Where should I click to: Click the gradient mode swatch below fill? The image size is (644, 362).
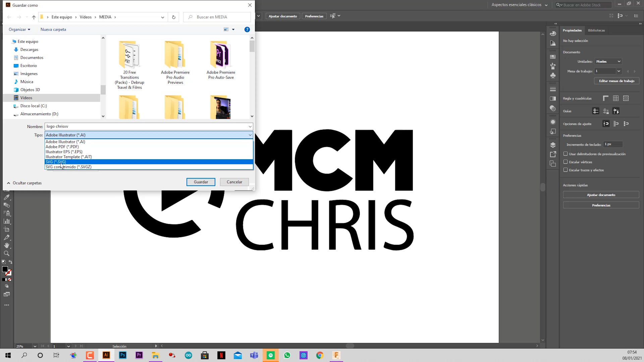pyautogui.click(x=6, y=280)
